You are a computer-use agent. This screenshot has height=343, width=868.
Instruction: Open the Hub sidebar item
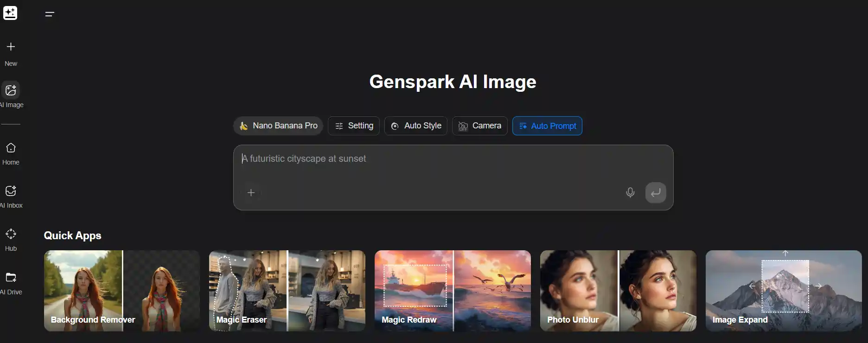pos(11,240)
